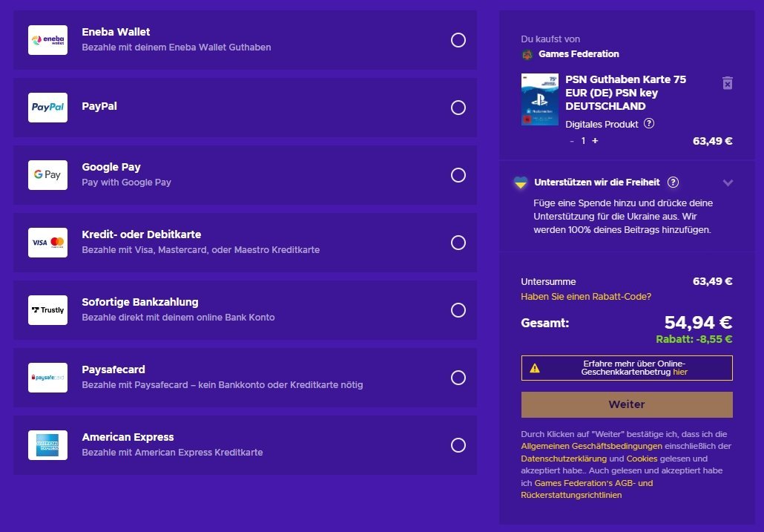The image size is (764, 532).
Task: Click the Weiter button
Action: tap(627, 404)
